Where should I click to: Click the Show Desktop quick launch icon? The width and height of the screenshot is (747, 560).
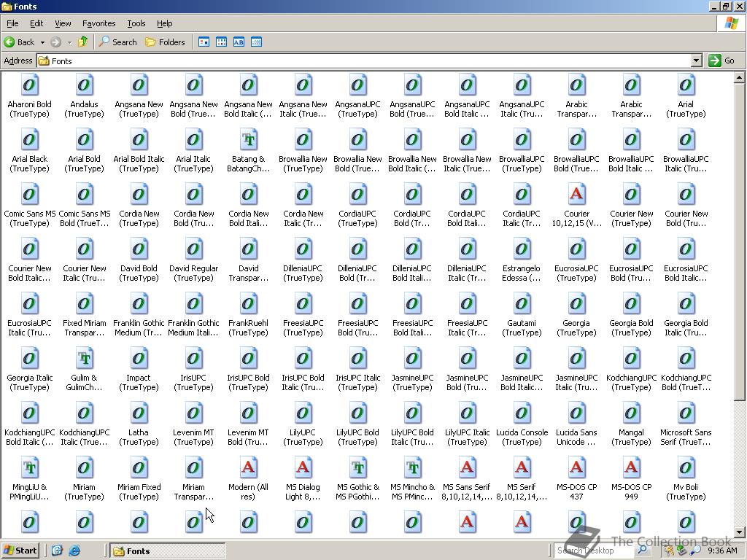(x=57, y=551)
